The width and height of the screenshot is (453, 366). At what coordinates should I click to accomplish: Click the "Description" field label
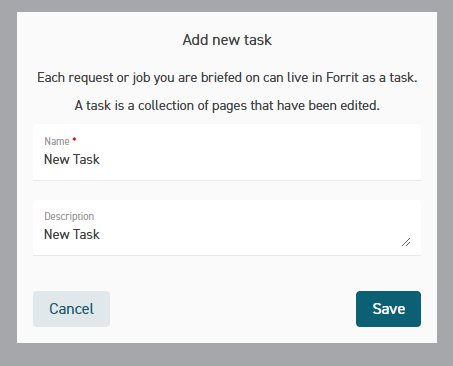(69, 216)
